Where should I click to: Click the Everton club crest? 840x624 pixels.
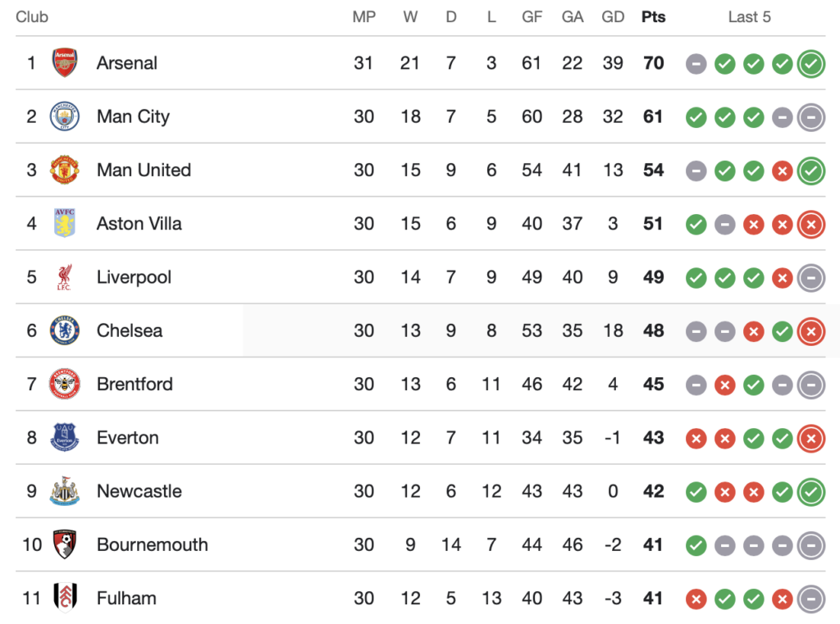(65, 438)
